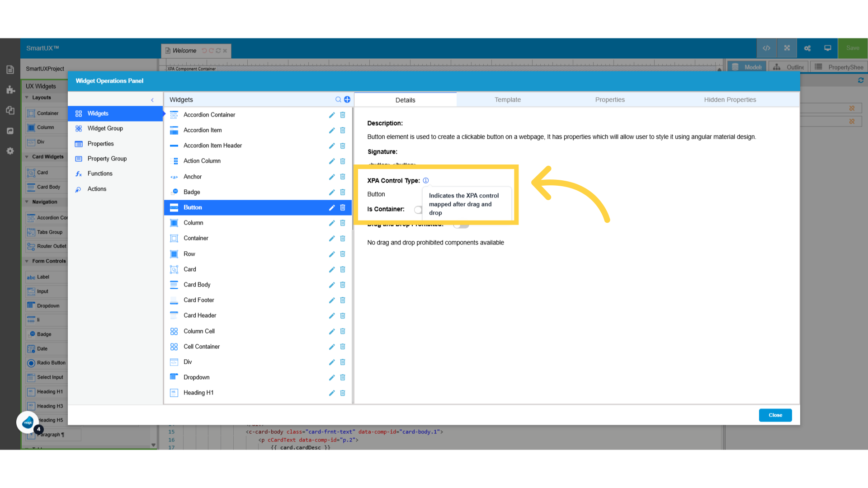868x488 pixels.
Task: Collapse the Layouts section in UX Widgets
Action: [27, 97]
